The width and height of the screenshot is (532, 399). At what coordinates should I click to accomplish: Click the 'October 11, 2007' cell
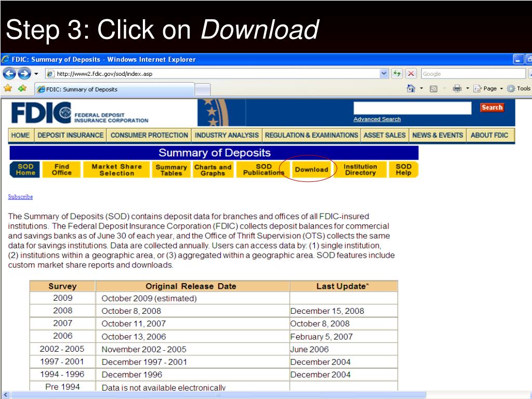click(193, 324)
